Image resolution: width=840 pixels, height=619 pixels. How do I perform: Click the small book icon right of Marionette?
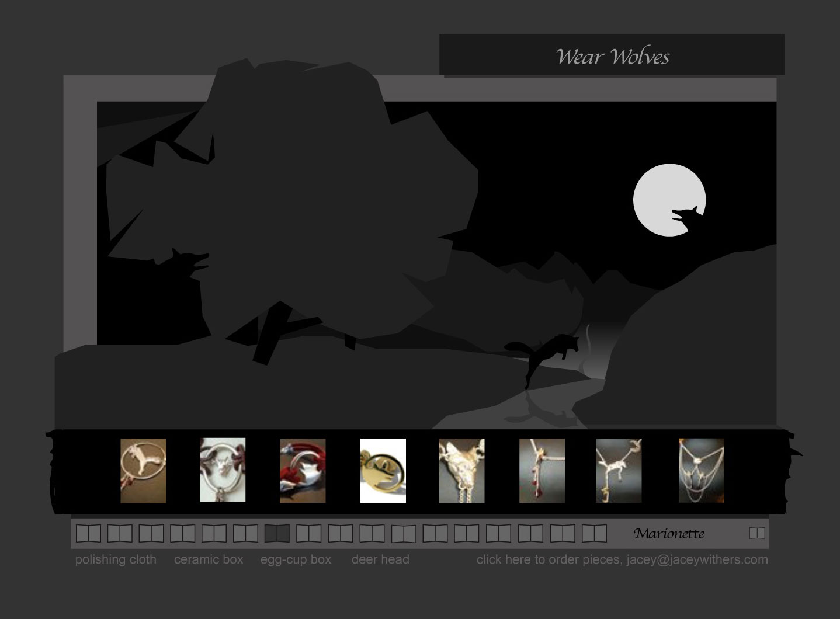point(756,533)
